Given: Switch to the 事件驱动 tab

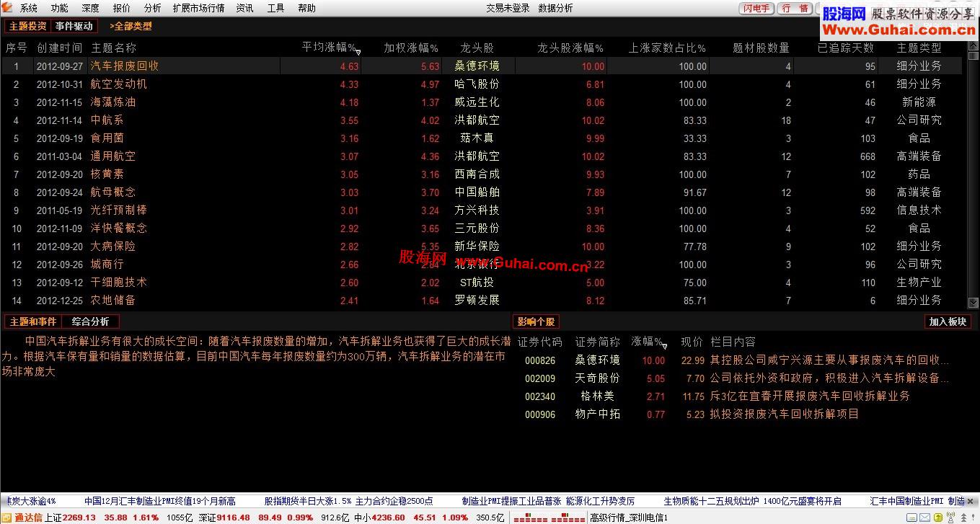Looking at the screenshot, I should coord(74,26).
